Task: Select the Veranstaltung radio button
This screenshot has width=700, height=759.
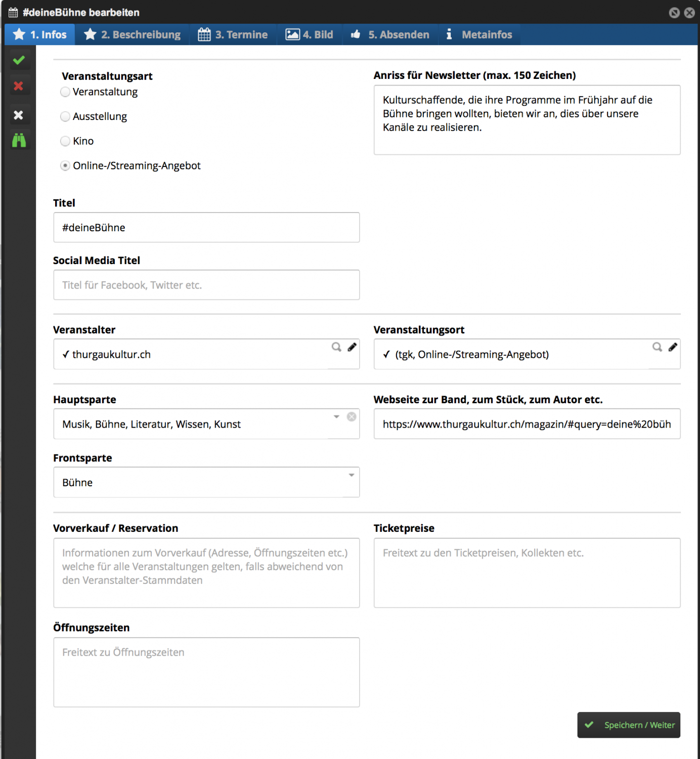Action: coord(65,92)
